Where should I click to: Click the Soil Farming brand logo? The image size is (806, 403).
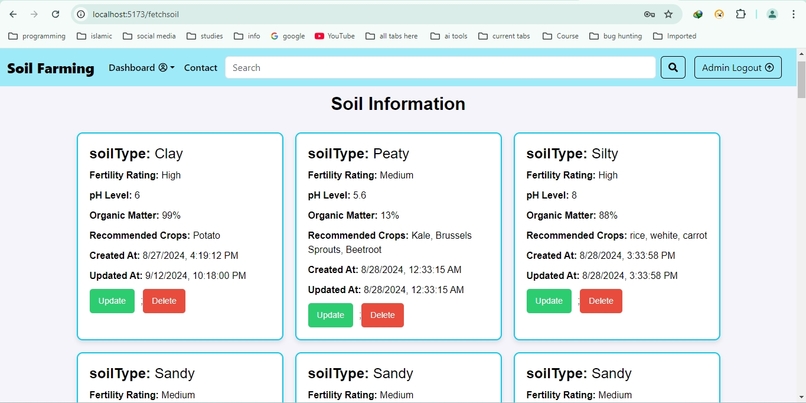[51, 68]
